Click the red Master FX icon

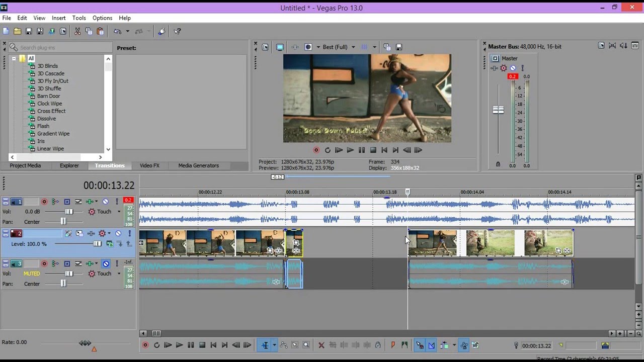click(x=504, y=68)
